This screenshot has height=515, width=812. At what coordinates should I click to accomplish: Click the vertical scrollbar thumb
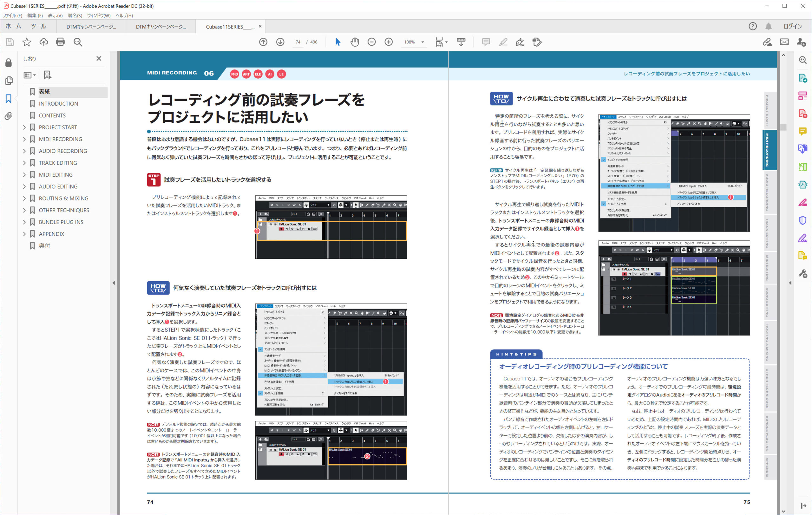[x=783, y=127]
